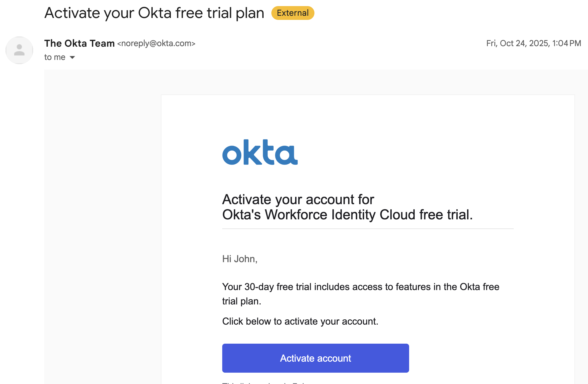The width and height of the screenshot is (588, 384).
Task: Click the sender's profile avatar icon
Action: [x=19, y=50]
